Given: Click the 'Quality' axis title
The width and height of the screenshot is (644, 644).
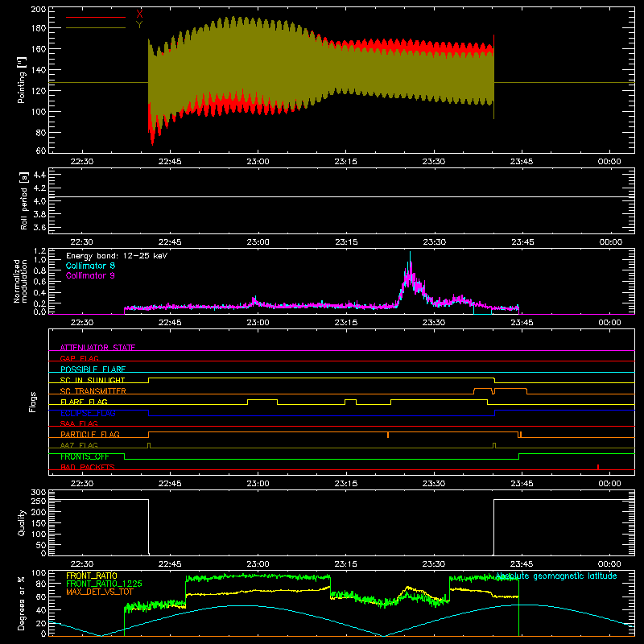Looking at the screenshot, I should tap(22, 522).
